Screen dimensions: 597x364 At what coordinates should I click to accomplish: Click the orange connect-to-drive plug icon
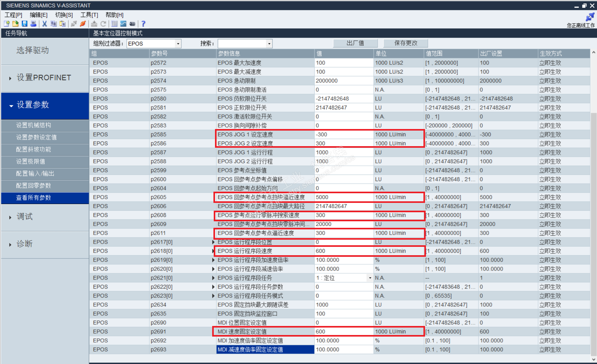[83, 24]
